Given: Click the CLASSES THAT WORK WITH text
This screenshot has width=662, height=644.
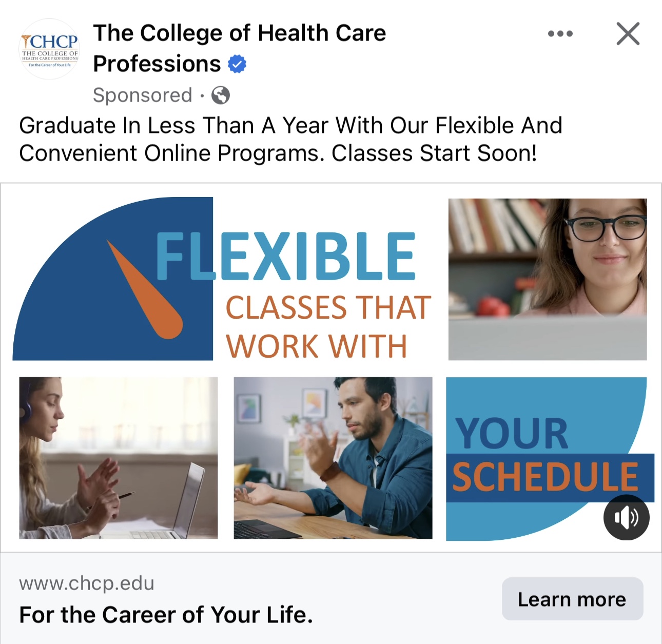Looking at the screenshot, I should click(327, 327).
